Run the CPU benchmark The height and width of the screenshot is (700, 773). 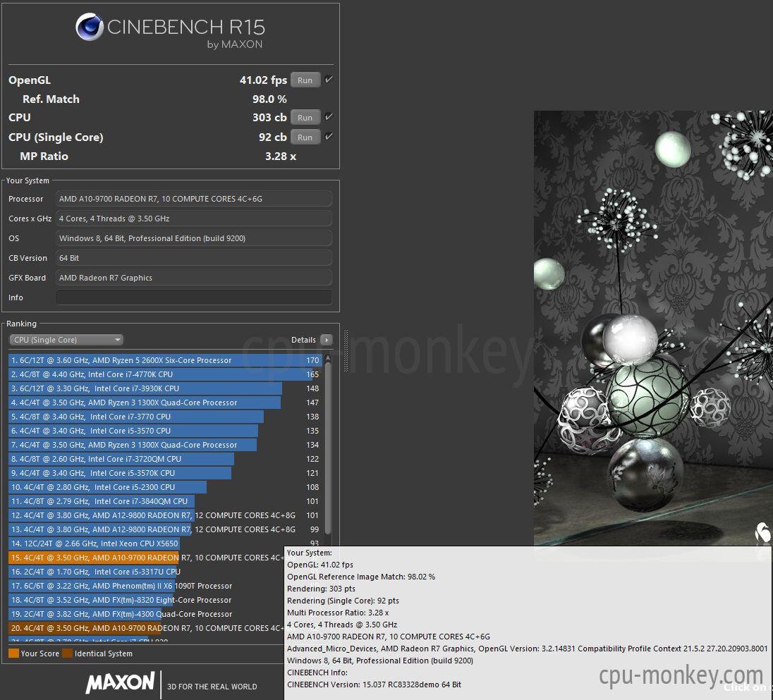pyautogui.click(x=305, y=117)
